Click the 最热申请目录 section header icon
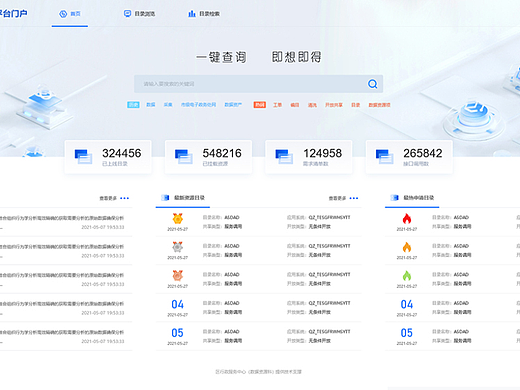Image resolution: width=520 pixels, height=390 pixels. pyautogui.click(x=394, y=198)
